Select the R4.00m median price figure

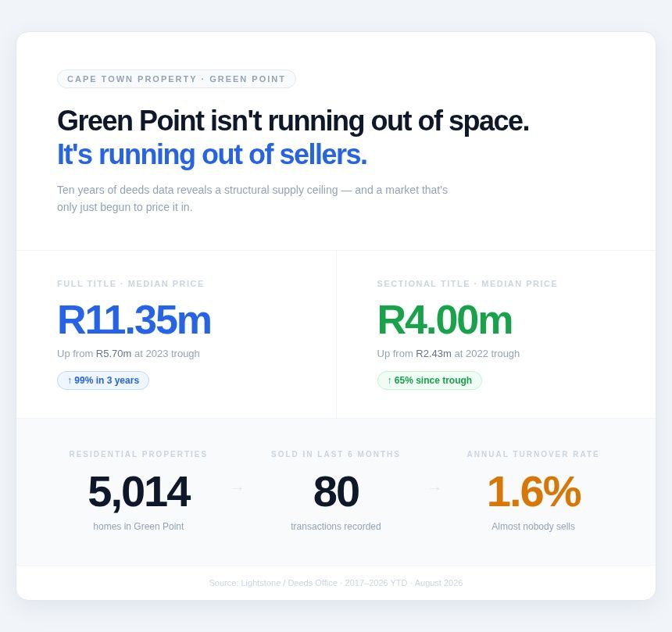click(x=445, y=320)
